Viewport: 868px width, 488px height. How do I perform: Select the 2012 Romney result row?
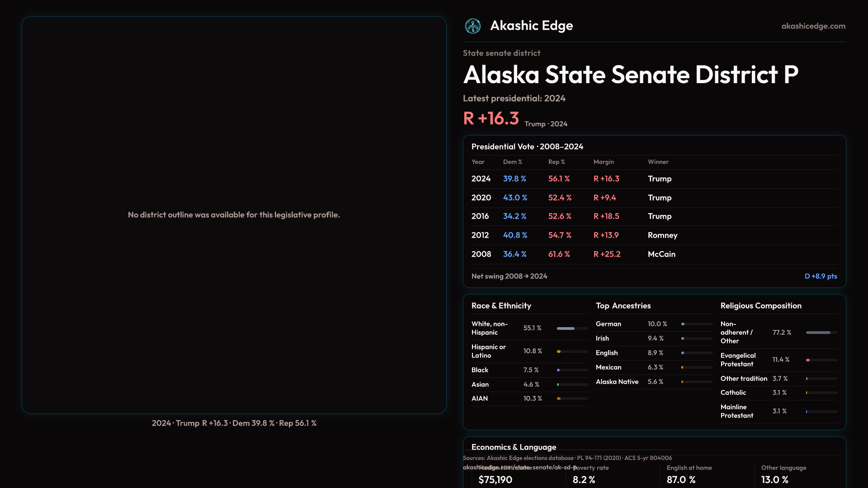tap(654, 235)
